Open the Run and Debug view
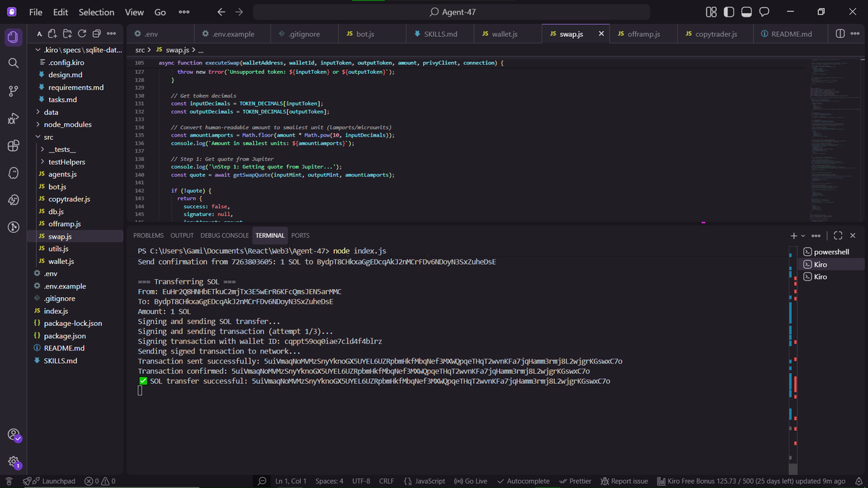Screen dimensions: 868x488 click(12, 119)
